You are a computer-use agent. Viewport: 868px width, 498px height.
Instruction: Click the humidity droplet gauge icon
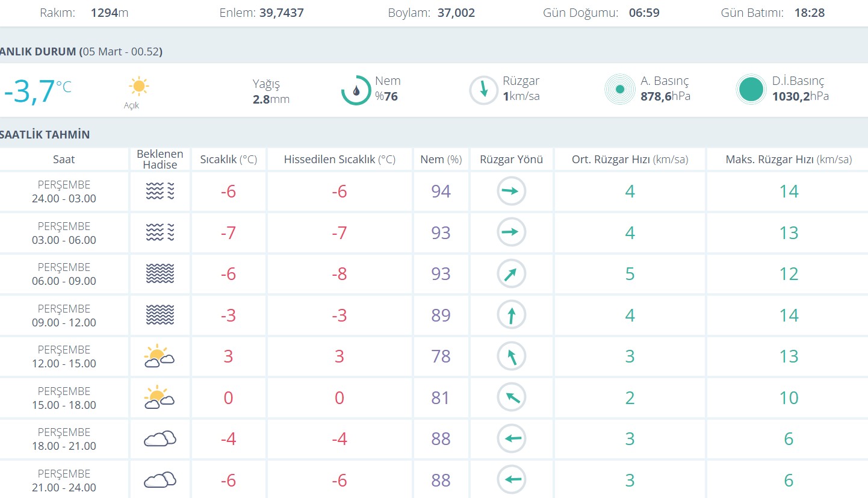pos(356,90)
